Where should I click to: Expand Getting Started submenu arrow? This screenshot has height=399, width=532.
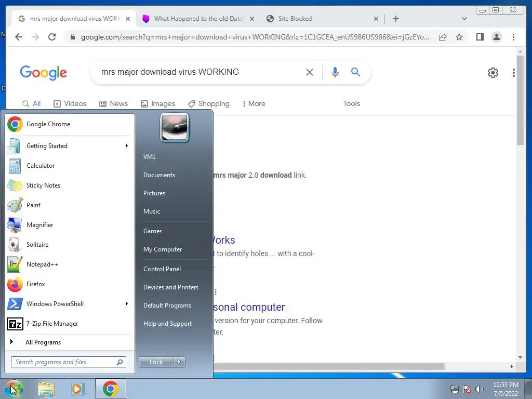(x=127, y=146)
